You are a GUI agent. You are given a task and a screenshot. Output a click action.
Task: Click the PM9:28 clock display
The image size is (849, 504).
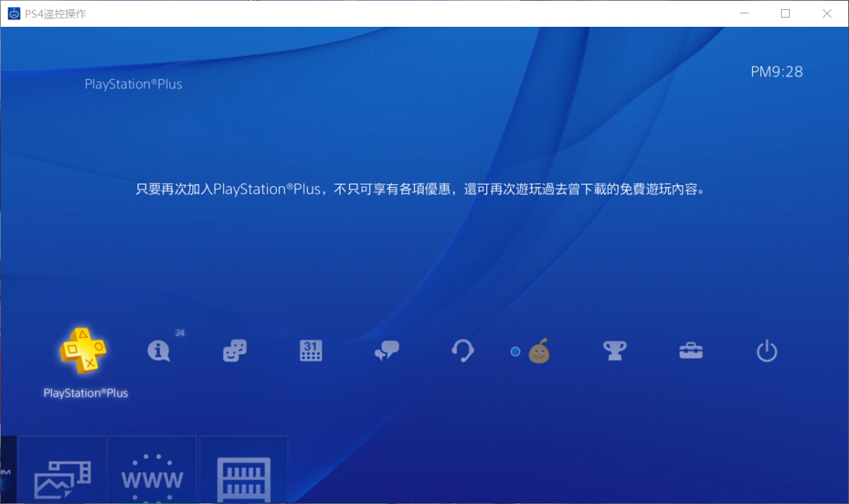coord(776,71)
